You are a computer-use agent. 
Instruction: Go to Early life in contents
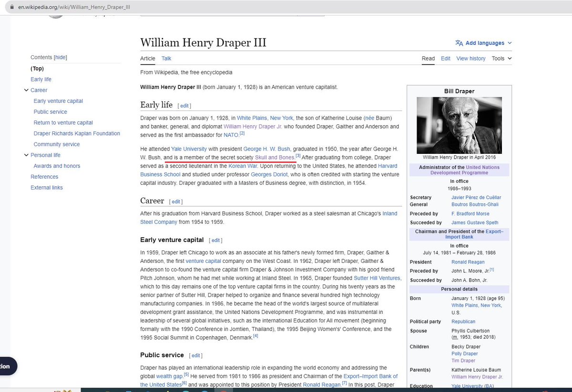click(41, 80)
